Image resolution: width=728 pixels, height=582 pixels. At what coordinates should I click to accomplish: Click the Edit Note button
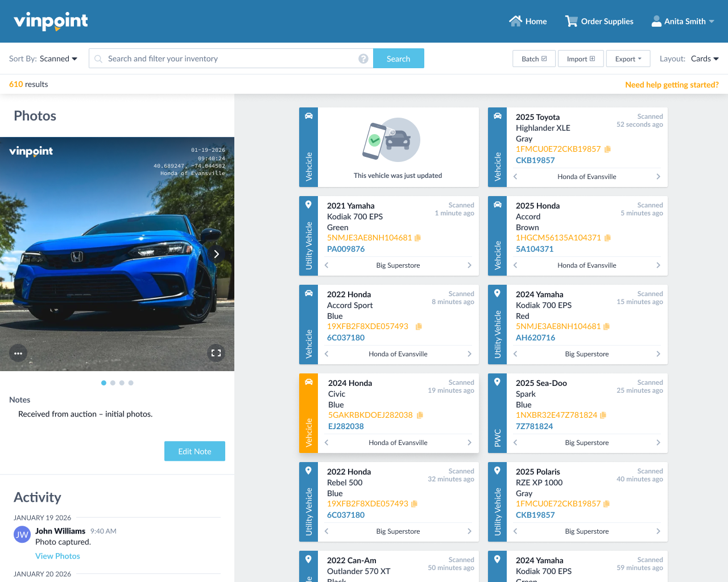click(195, 451)
